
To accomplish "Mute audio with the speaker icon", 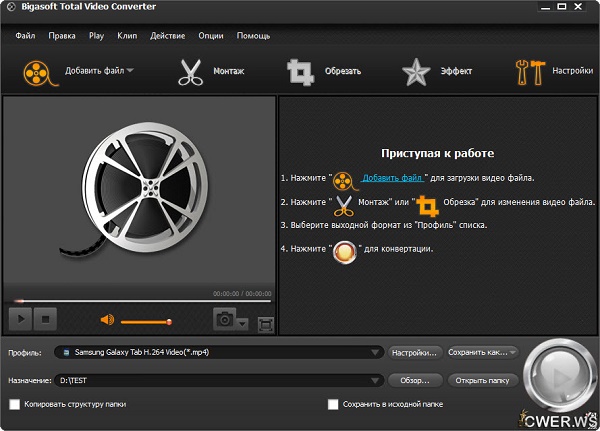I will pos(107,319).
